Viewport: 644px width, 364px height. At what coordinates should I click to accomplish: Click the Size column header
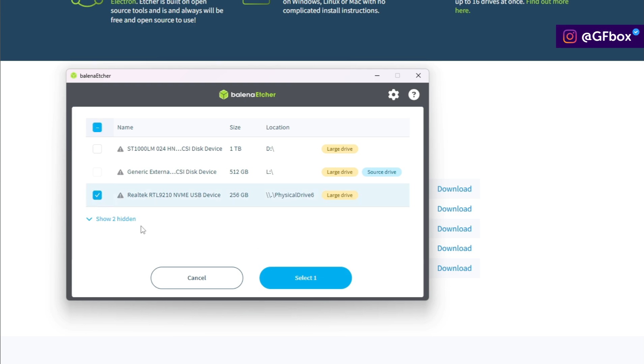pos(235,127)
